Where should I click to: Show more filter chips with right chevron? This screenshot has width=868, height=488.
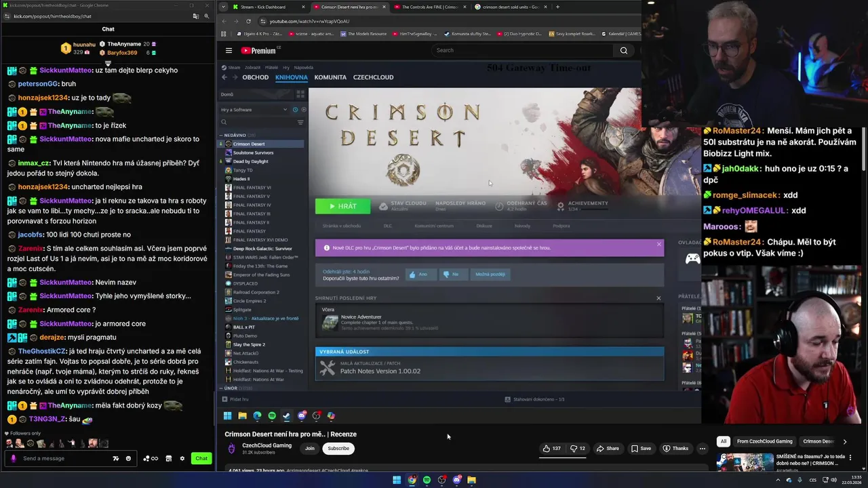click(x=844, y=441)
